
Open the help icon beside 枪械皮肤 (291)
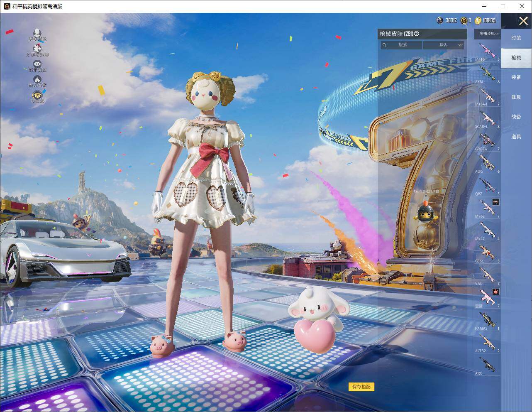pos(417,34)
